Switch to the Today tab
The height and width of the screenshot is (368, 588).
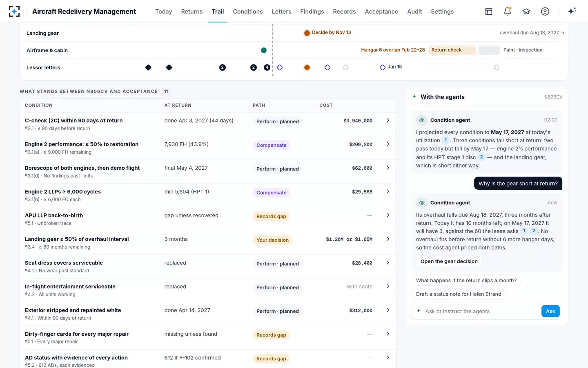163,11
